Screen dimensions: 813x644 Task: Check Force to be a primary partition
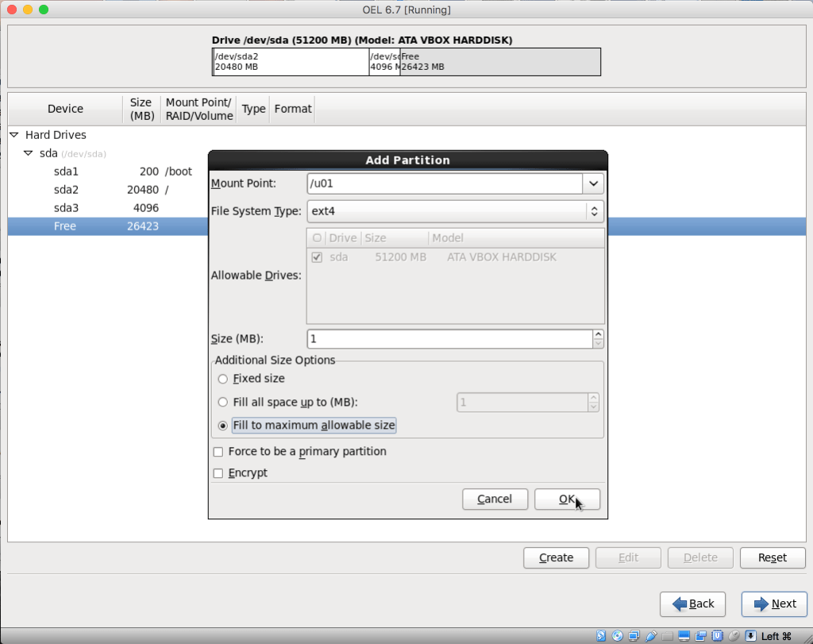[218, 452]
